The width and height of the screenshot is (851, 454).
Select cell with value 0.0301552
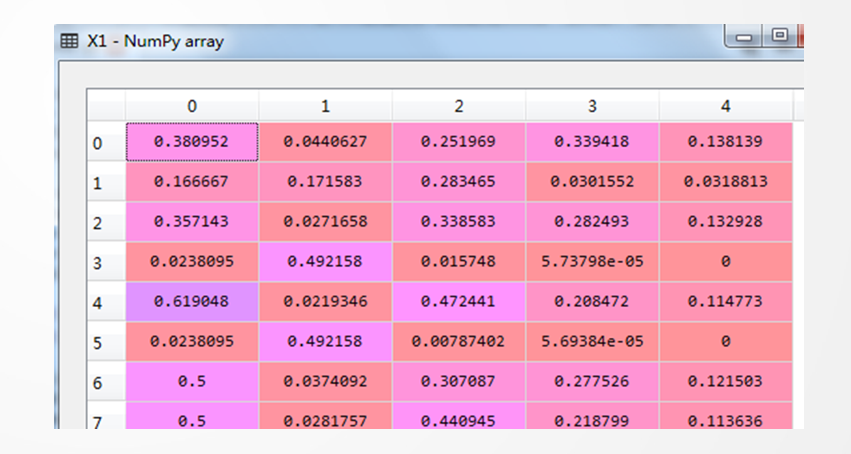(592, 182)
